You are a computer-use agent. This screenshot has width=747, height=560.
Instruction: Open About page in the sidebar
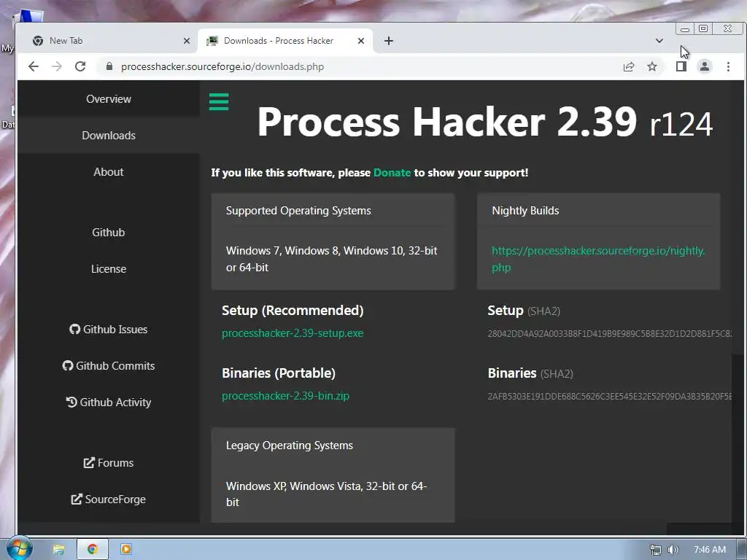[109, 172]
